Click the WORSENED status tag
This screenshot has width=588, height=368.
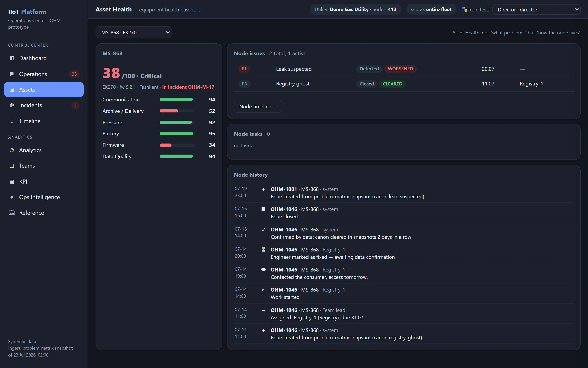click(400, 69)
